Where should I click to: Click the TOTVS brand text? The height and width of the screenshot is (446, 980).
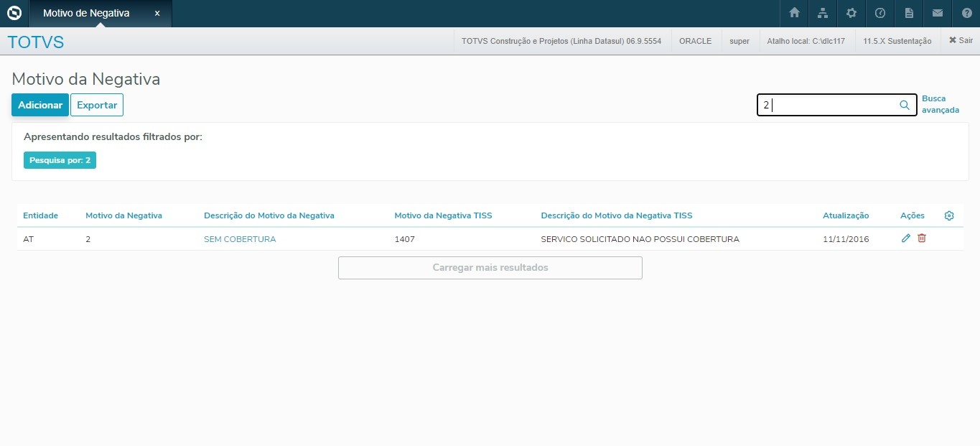[x=36, y=42]
